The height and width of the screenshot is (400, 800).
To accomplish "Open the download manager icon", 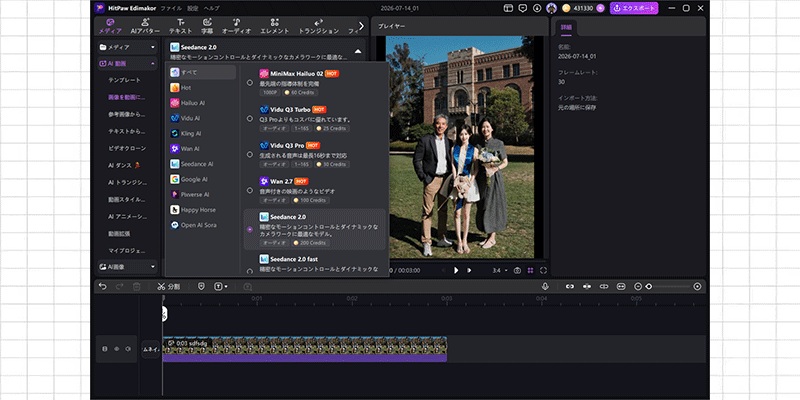I will pos(537,8).
